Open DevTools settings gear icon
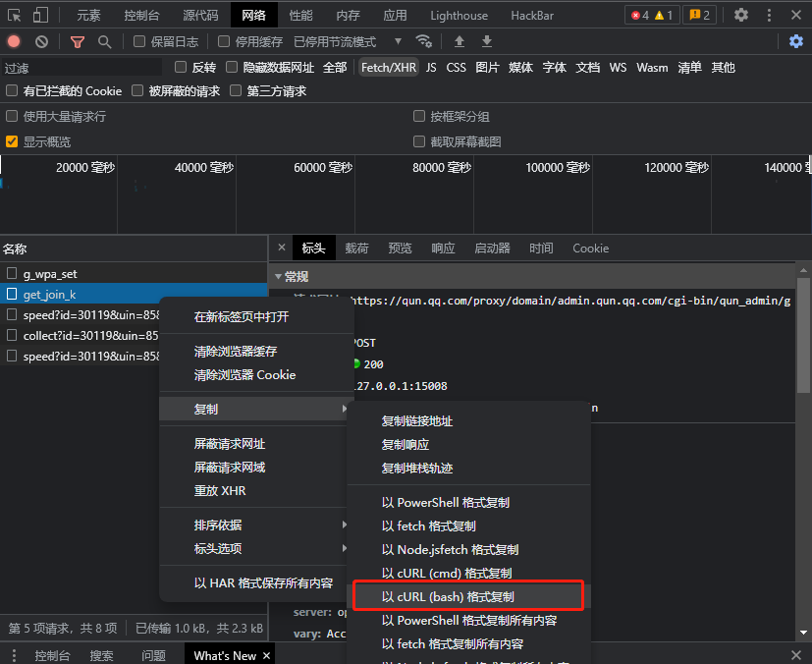 (x=741, y=15)
